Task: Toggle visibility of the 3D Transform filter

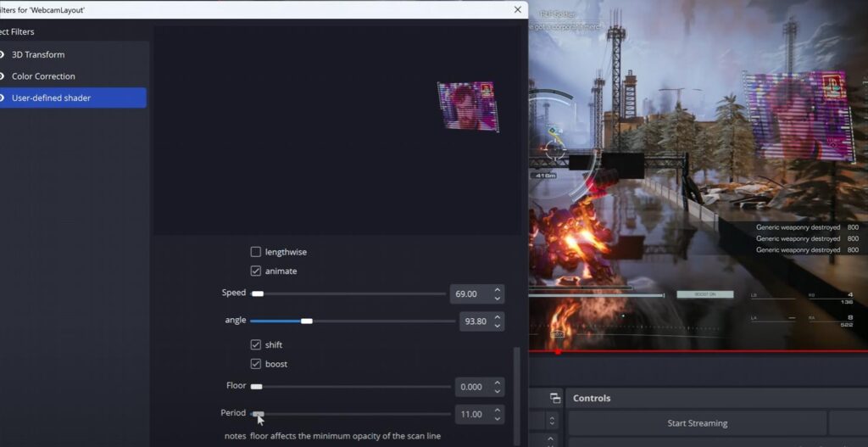Action: coord(2,54)
